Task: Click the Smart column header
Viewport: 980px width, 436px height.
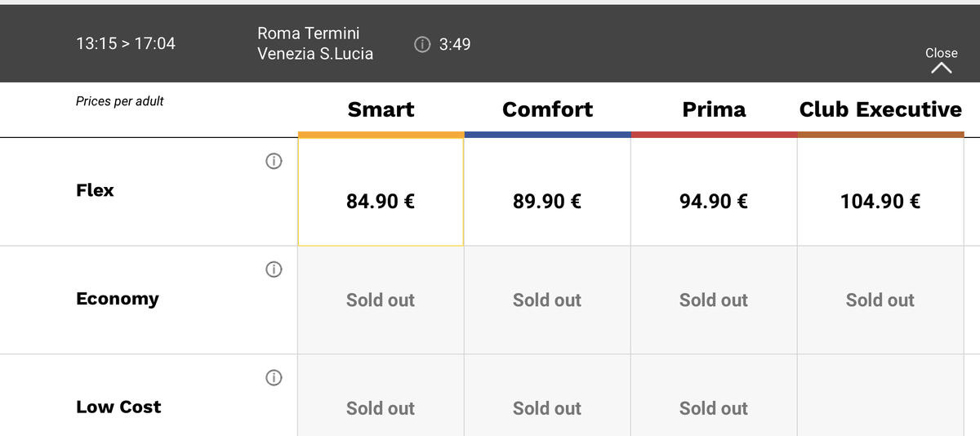Action: point(381,109)
